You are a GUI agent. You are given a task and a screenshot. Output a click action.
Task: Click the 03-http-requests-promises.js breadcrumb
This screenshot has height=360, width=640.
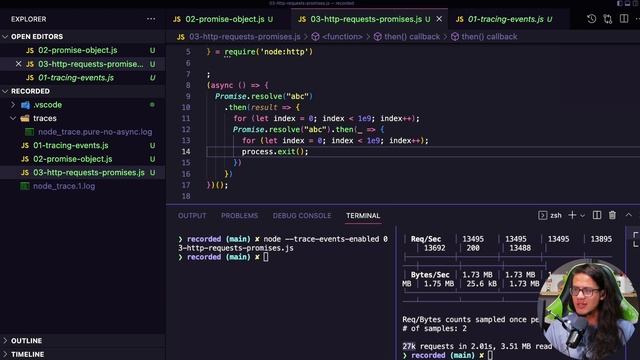click(x=244, y=37)
